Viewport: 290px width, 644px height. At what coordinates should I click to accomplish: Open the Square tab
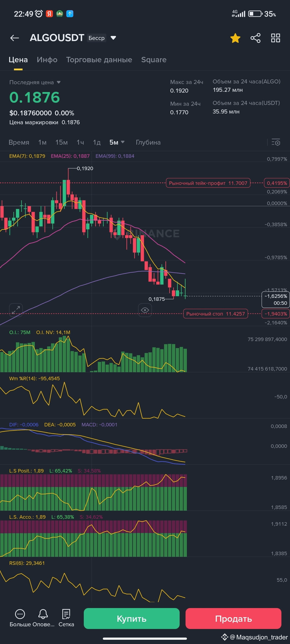154,60
